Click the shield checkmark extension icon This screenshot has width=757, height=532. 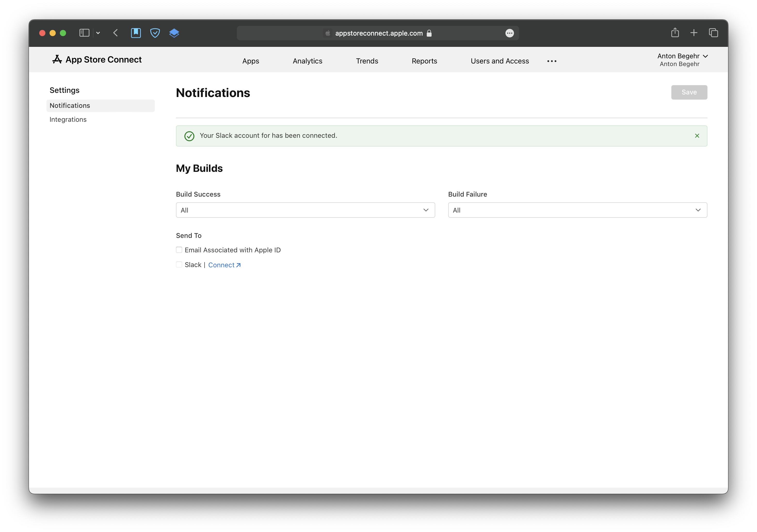click(155, 33)
